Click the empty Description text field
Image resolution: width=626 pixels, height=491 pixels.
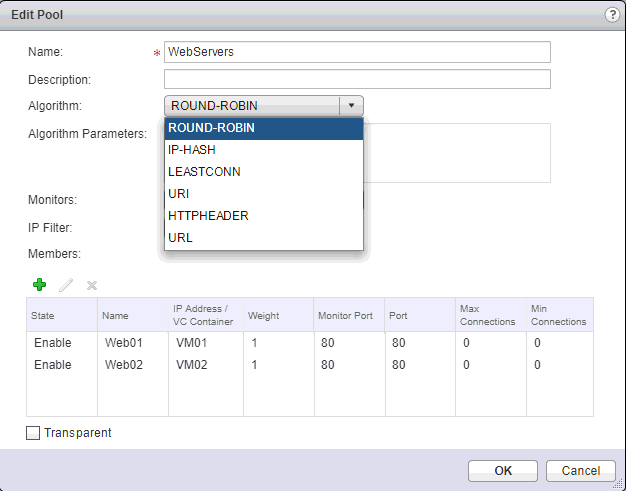[357, 79]
